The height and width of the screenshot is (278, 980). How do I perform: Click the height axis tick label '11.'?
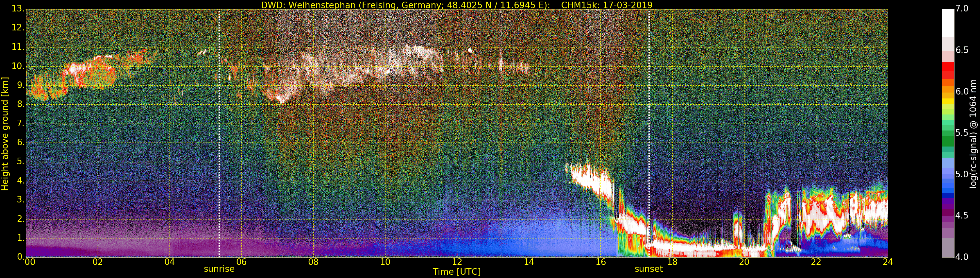click(x=18, y=47)
